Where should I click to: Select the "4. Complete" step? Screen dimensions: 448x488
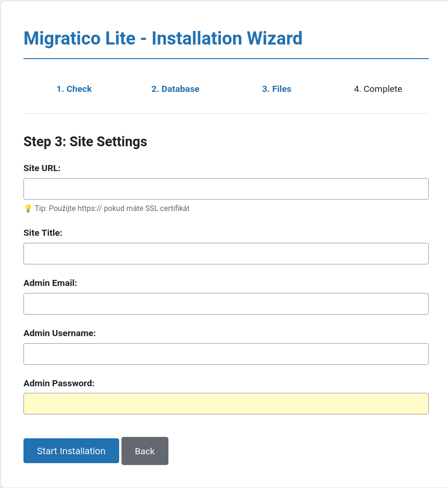pyautogui.click(x=378, y=89)
